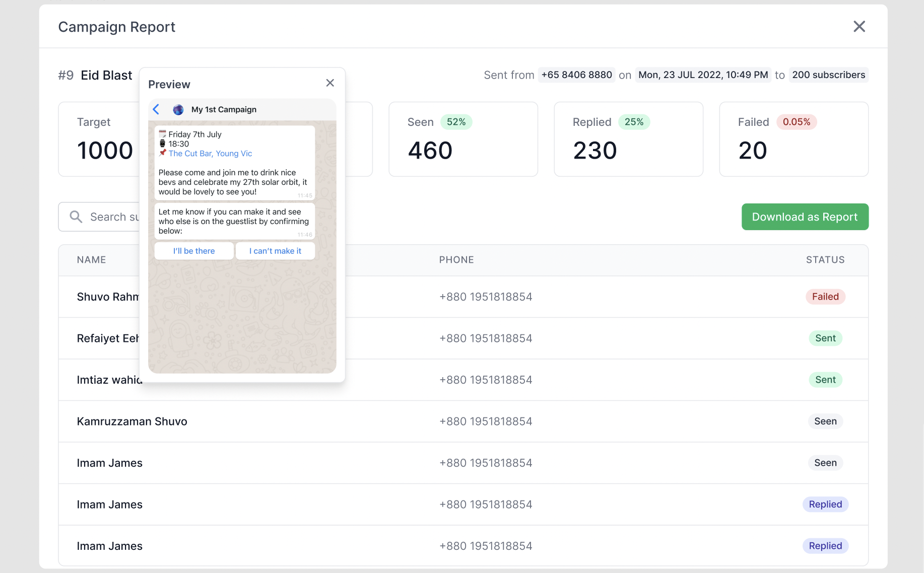The height and width of the screenshot is (573, 924).
Task: Click the back arrow in chat preview
Action: tap(156, 109)
